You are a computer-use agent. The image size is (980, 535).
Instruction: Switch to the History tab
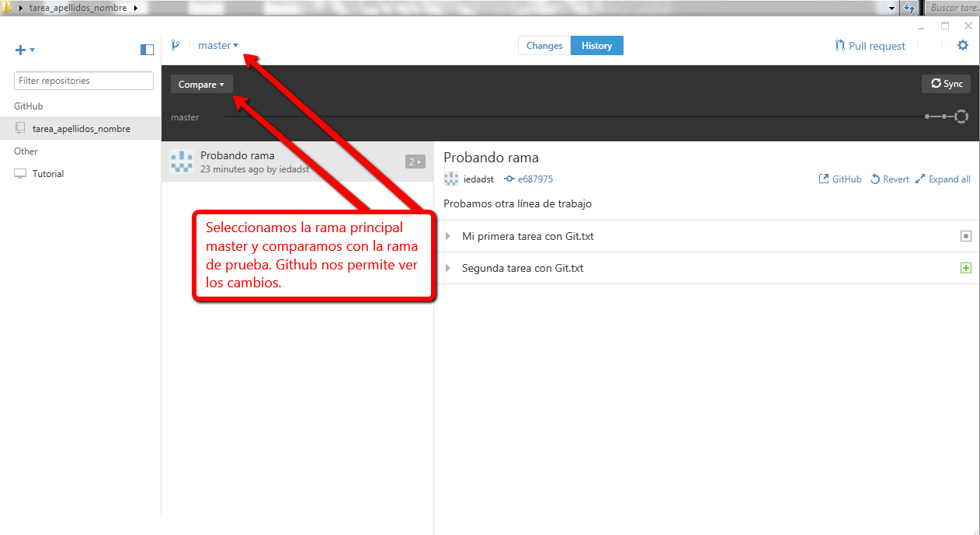coord(596,46)
